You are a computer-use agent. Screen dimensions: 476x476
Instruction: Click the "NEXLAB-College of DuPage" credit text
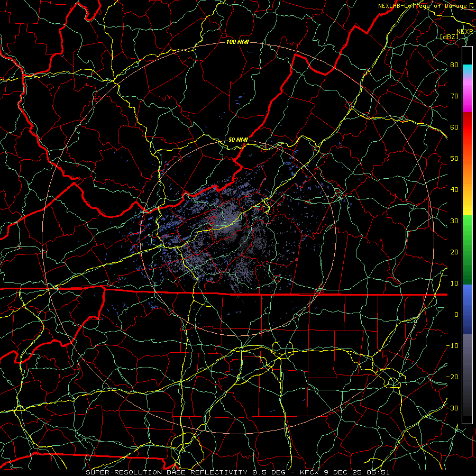pos(422,6)
